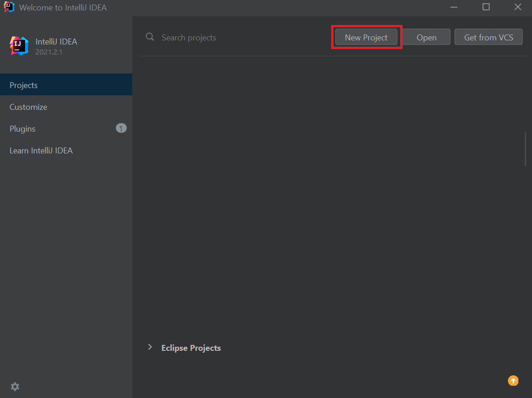Open an existing project with Open button
Screen dimensions: 532x398
[x=426, y=37]
